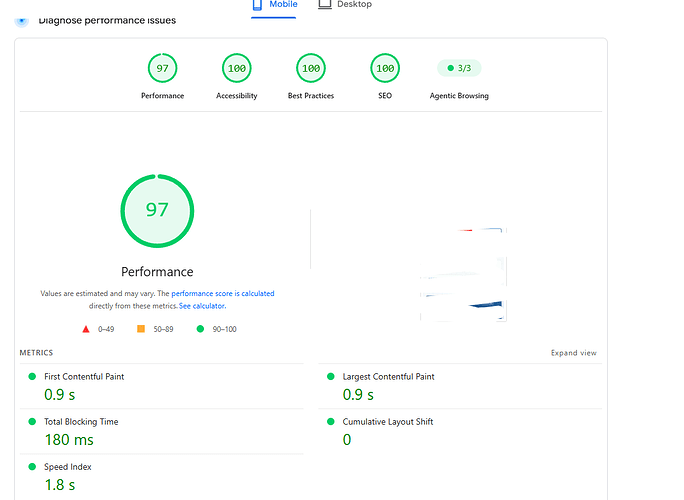Screen dimensions: 684x500
Task: Click the green dot beside Largest Contentful Paint
Action: click(x=330, y=376)
